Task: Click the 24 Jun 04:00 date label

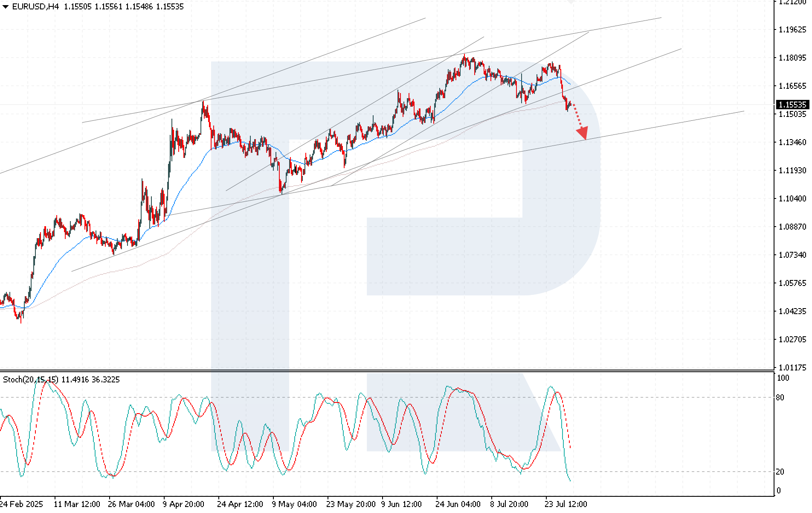Action: 458,504
